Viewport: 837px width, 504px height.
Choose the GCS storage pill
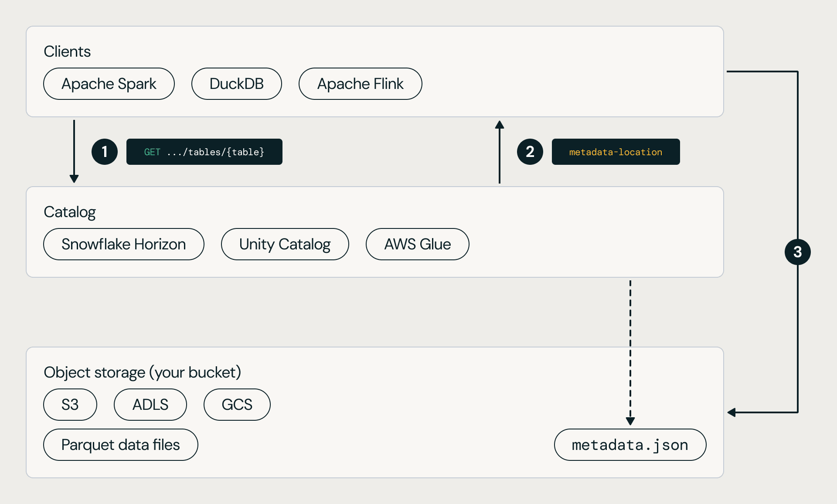237,405
